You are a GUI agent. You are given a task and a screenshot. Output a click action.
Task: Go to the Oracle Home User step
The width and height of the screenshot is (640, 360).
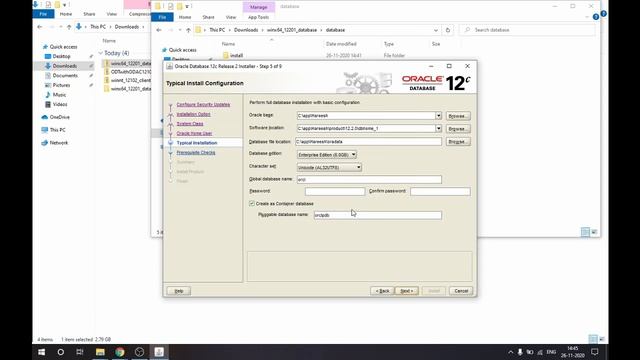(x=194, y=133)
